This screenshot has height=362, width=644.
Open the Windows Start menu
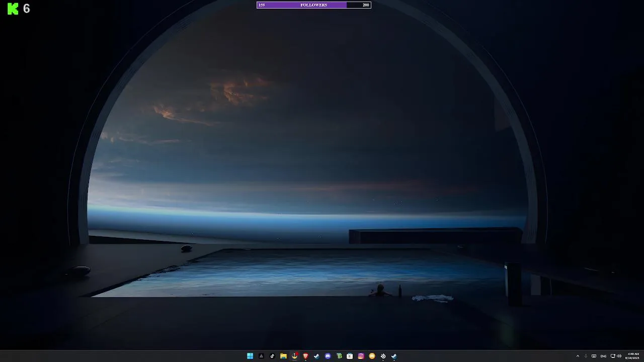[250, 356]
